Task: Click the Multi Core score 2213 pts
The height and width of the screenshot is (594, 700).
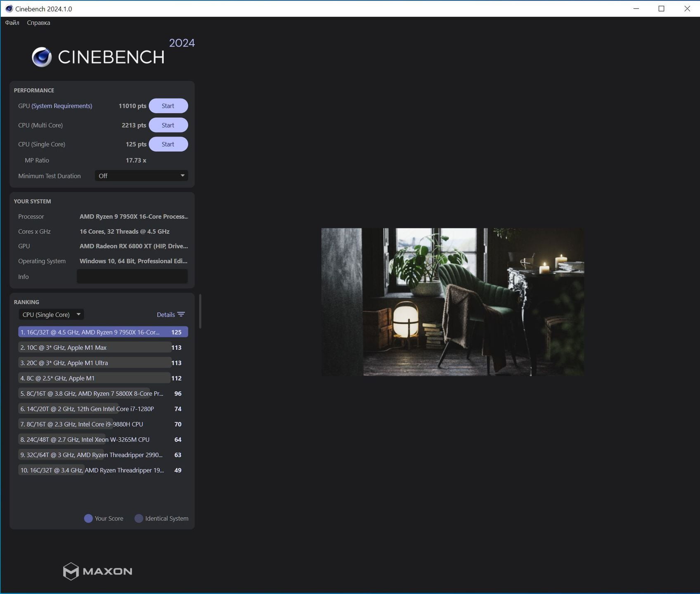Action: pyautogui.click(x=134, y=125)
